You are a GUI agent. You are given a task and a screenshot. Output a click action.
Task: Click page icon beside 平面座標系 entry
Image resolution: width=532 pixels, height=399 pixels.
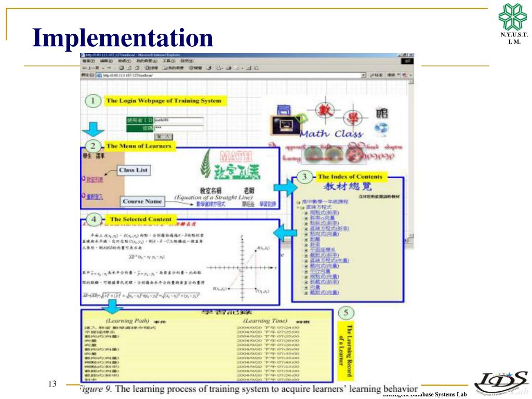pos(306,250)
